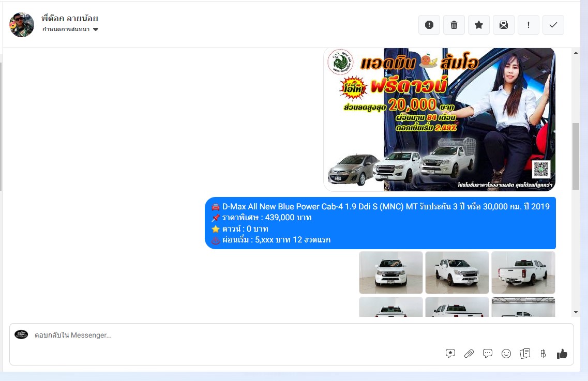Click scrollbar down arrow in chat
The width and height of the screenshot is (588, 381).
(576, 312)
